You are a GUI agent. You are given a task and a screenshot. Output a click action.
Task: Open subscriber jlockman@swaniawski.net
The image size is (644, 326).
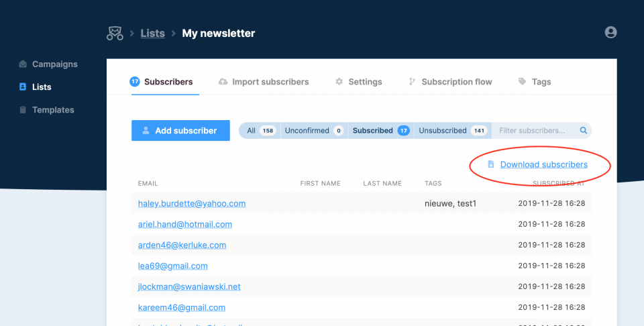click(x=189, y=286)
